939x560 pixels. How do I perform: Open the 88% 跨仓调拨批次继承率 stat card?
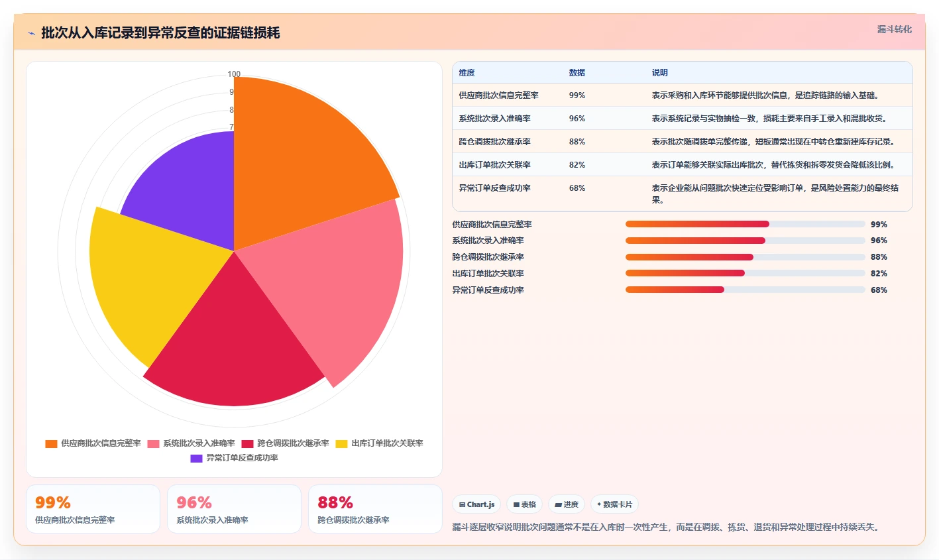(375, 509)
